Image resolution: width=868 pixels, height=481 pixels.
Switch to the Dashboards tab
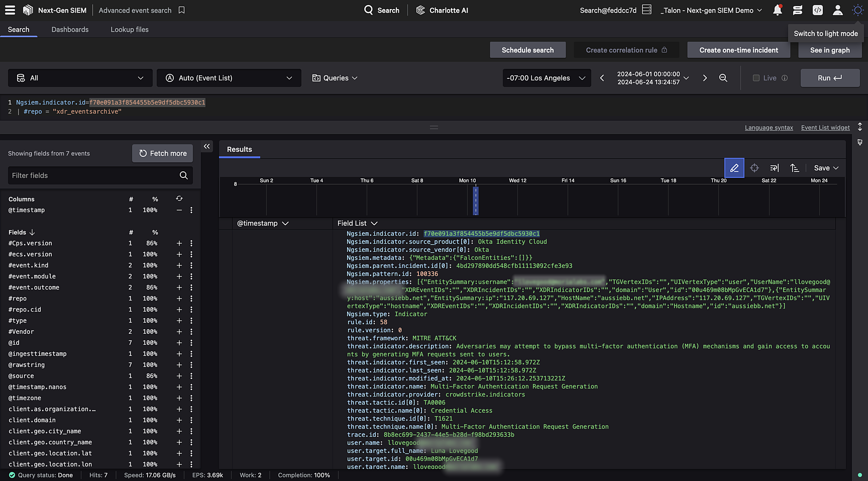point(70,30)
